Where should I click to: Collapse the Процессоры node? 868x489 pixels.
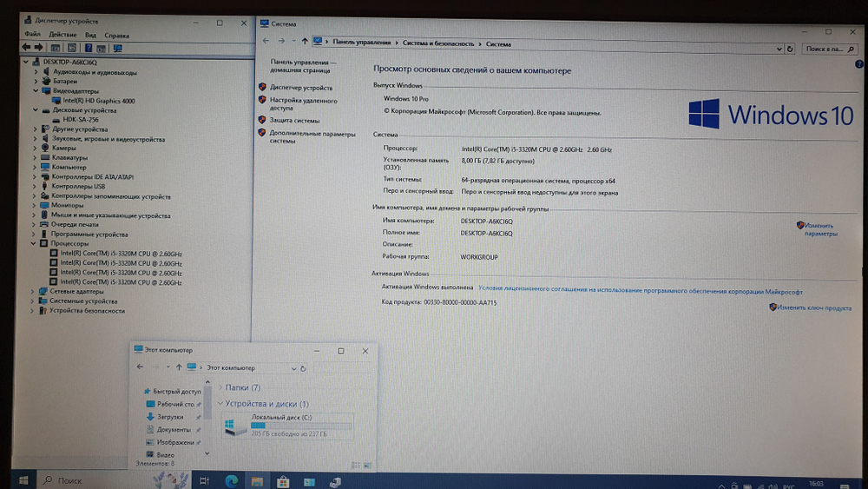click(x=33, y=243)
